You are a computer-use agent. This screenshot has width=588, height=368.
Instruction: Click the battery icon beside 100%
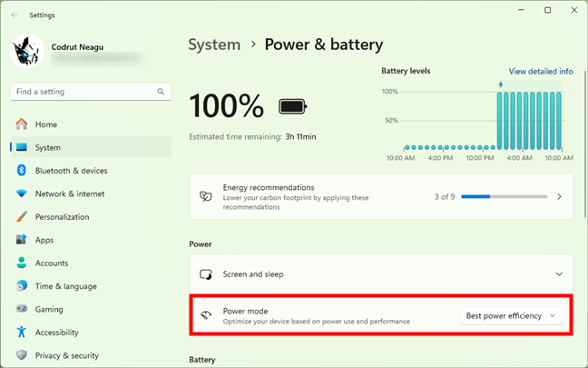pos(293,106)
